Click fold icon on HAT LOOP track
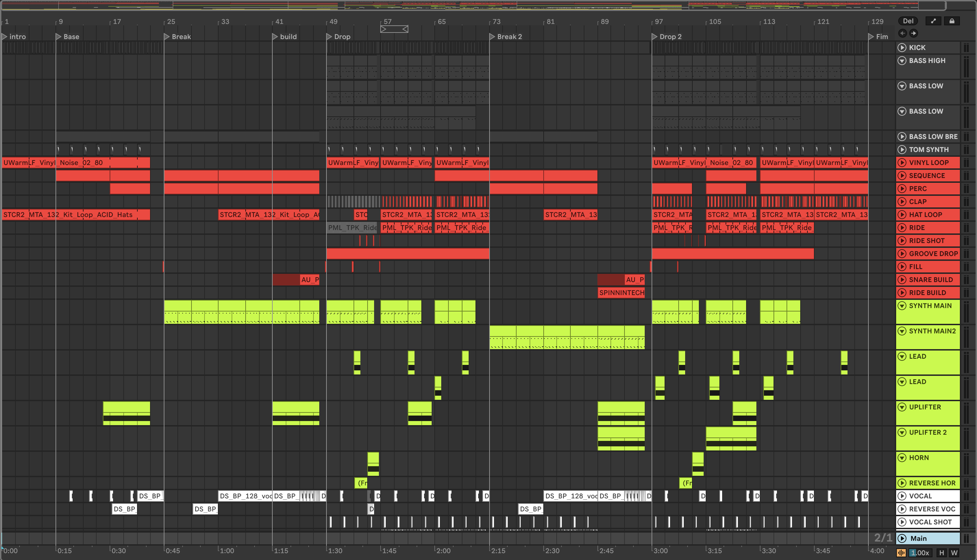 (x=902, y=215)
